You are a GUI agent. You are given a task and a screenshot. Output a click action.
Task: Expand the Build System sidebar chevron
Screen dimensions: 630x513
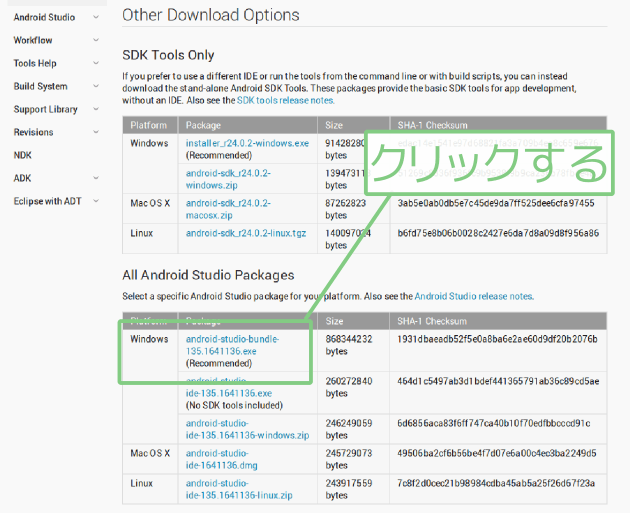96,86
